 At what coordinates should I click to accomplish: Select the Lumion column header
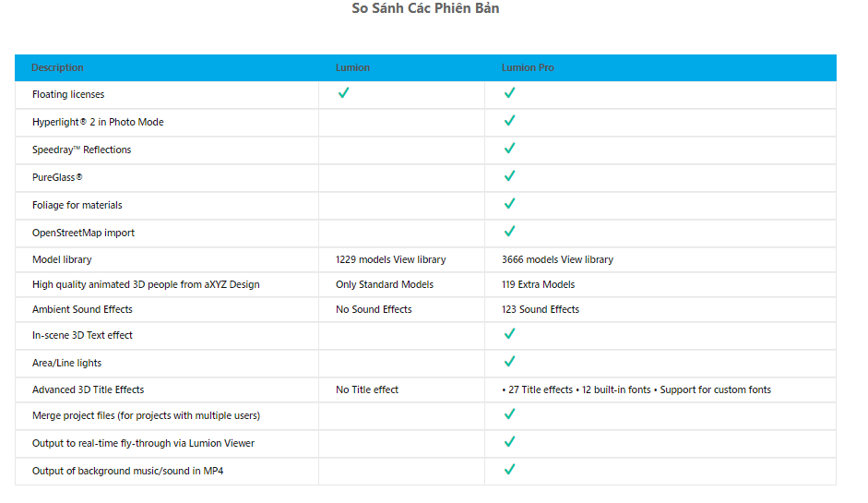(352, 67)
